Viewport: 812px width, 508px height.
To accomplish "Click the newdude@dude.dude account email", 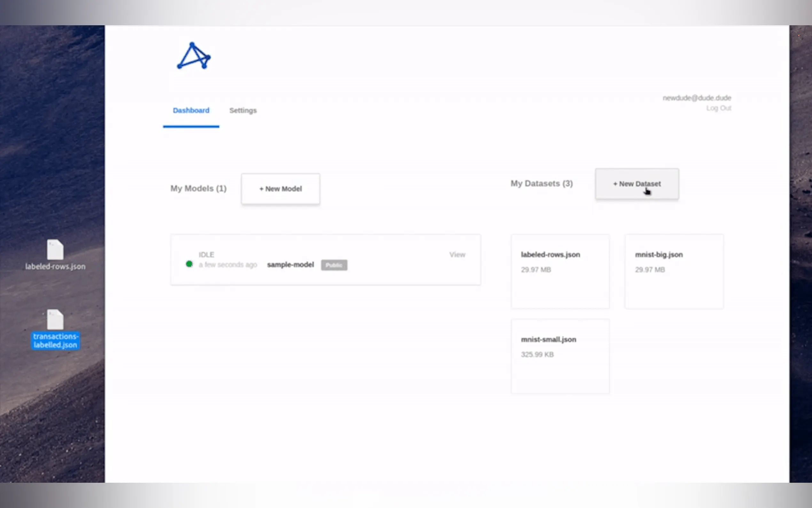I will (697, 98).
